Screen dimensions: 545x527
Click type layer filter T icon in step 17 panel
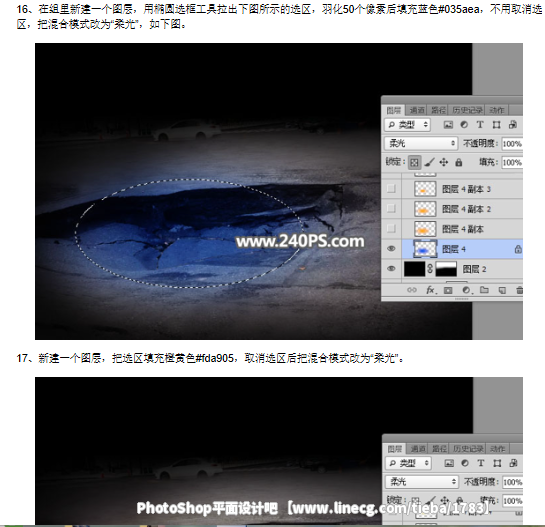481,463
